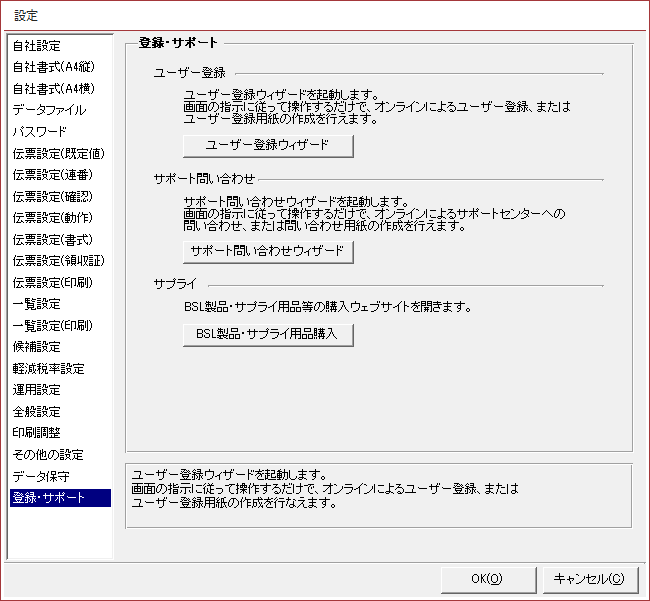
Task: Open その他の設定 category
Action: click(x=60, y=455)
